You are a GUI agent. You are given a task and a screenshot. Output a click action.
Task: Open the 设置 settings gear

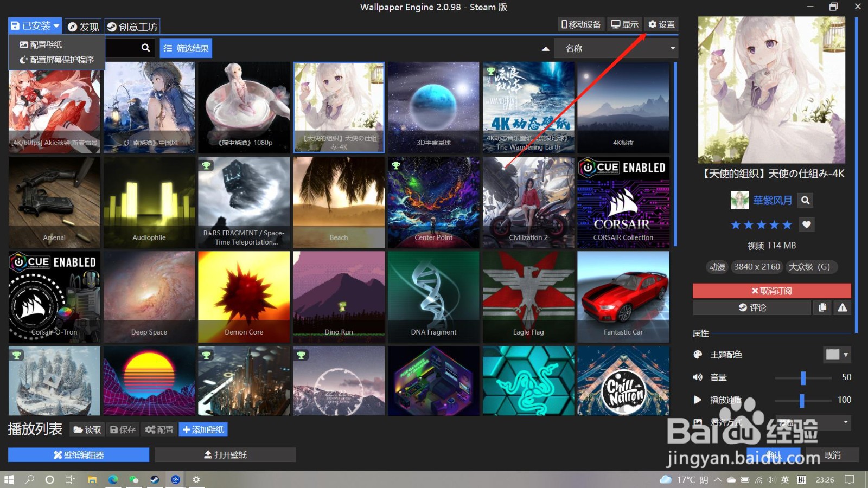click(661, 24)
